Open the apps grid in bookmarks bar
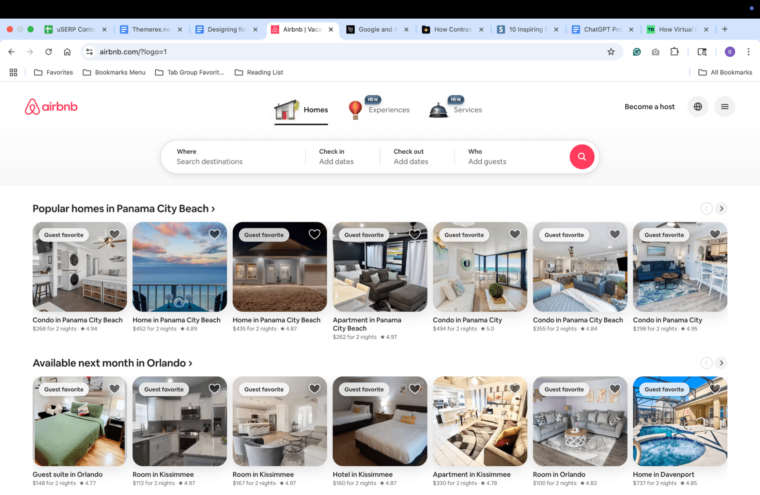 (14, 72)
